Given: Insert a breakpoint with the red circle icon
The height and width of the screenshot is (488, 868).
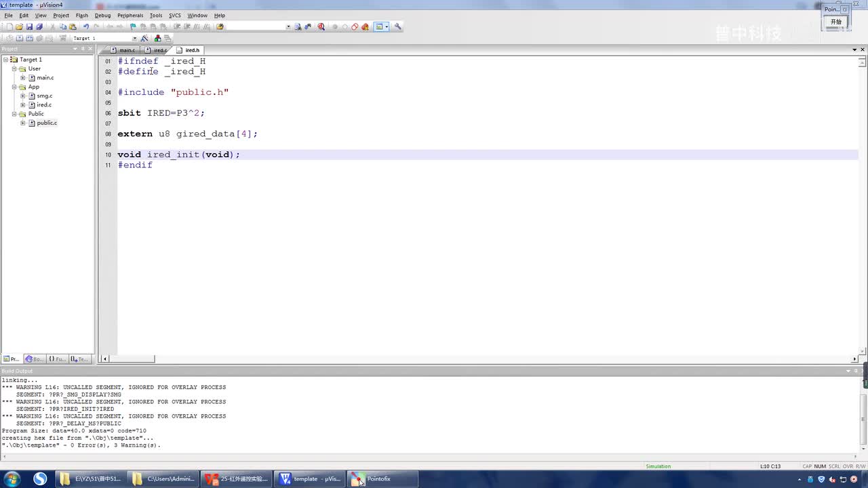Looking at the screenshot, I should click(334, 27).
